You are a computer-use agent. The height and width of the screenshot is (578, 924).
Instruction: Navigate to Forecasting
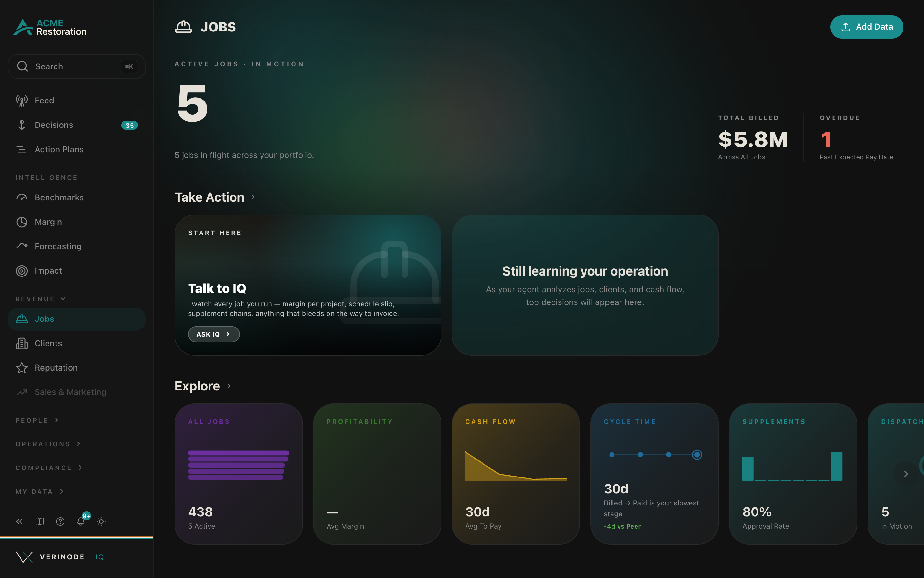(76, 246)
